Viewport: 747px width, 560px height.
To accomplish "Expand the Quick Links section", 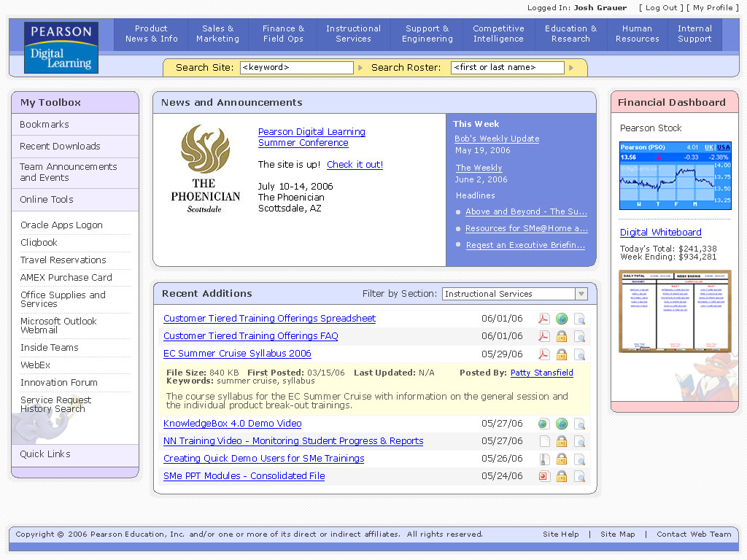I will tap(74, 455).
